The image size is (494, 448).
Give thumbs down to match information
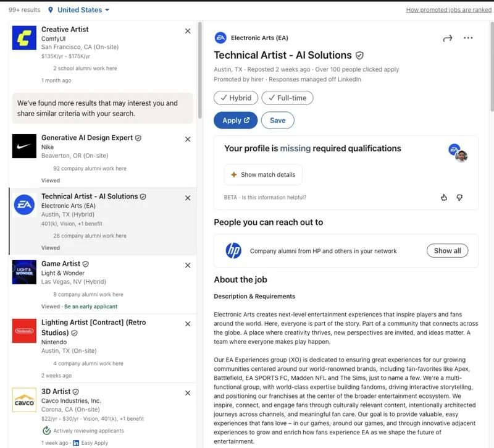(x=459, y=197)
